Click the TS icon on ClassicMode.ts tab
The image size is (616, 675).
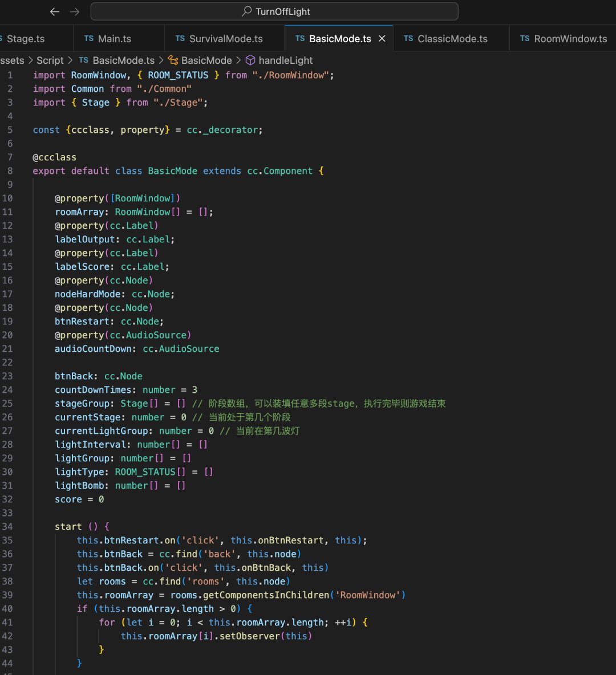pyautogui.click(x=408, y=39)
